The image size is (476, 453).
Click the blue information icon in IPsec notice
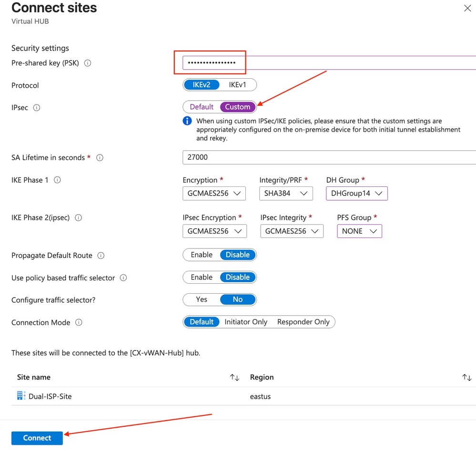coord(187,121)
